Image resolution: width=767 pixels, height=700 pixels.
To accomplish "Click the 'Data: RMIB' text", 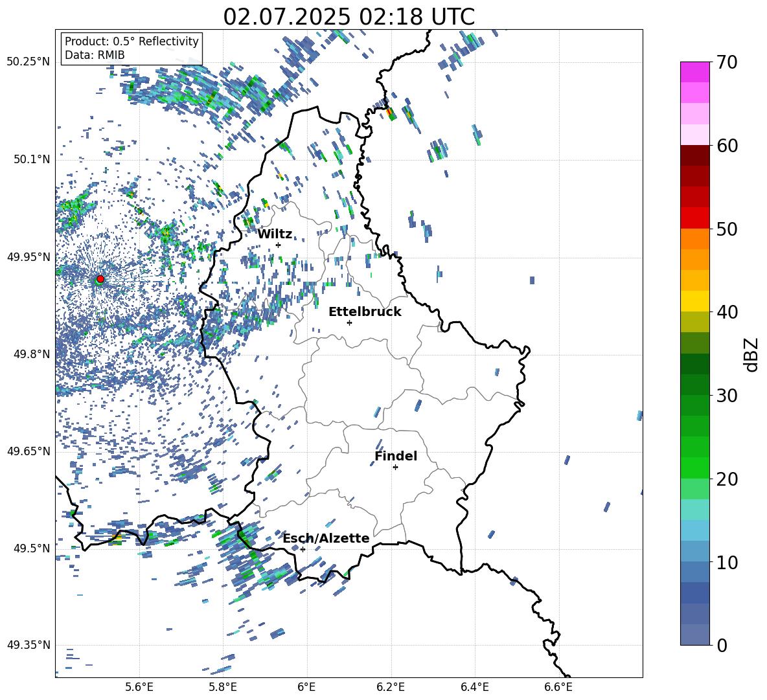I will coord(95,55).
